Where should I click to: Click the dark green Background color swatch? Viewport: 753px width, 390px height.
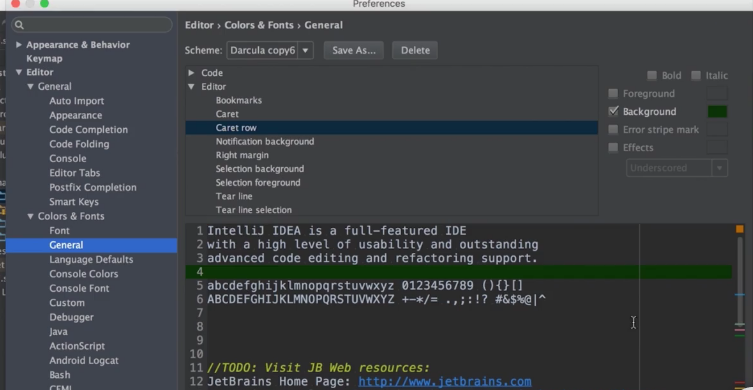click(x=717, y=111)
